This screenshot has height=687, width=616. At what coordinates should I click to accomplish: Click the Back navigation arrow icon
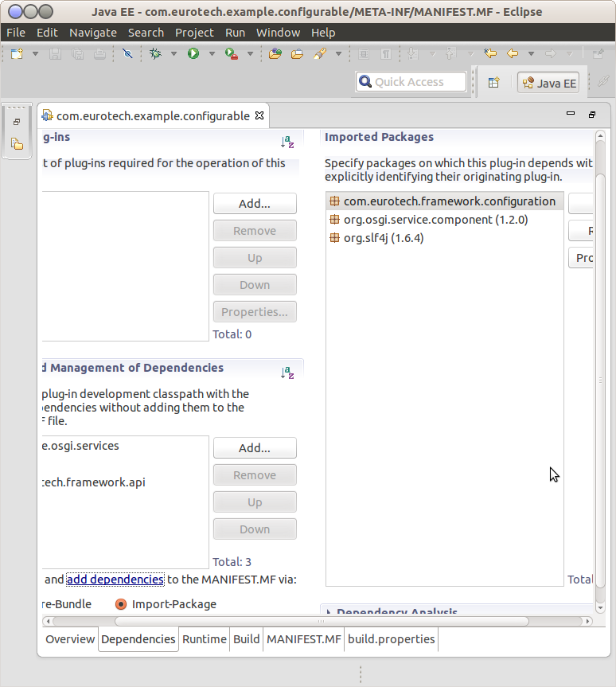tap(513, 54)
